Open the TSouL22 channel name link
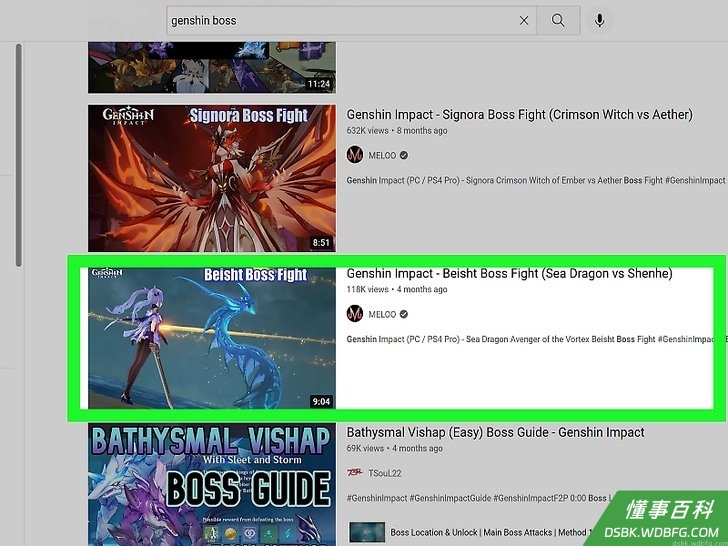Image resolution: width=728 pixels, height=546 pixels. click(x=384, y=473)
